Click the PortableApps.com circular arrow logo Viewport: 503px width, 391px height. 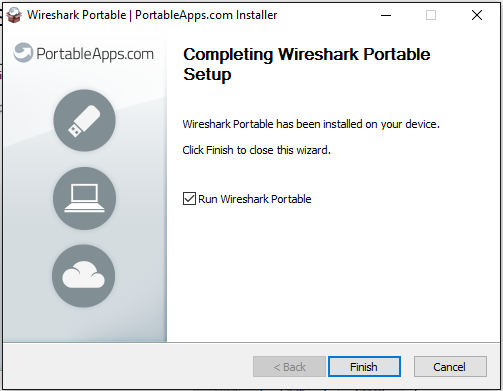[23, 53]
